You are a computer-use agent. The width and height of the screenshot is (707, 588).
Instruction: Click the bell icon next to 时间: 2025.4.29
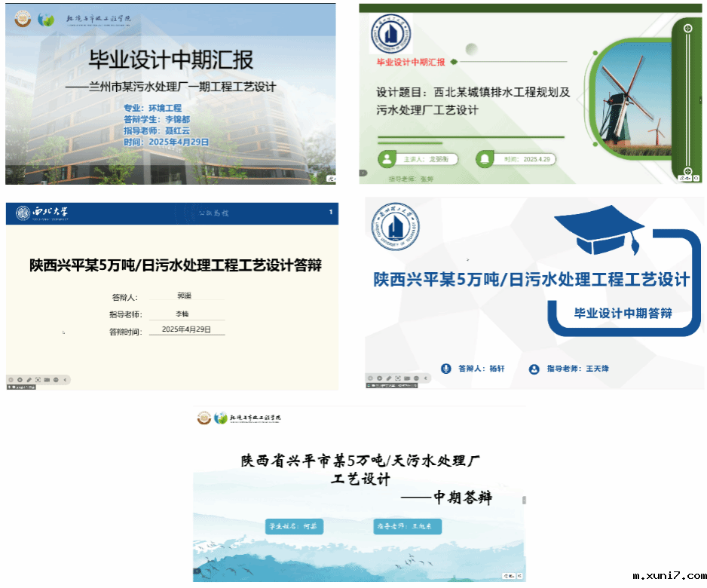click(484, 159)
